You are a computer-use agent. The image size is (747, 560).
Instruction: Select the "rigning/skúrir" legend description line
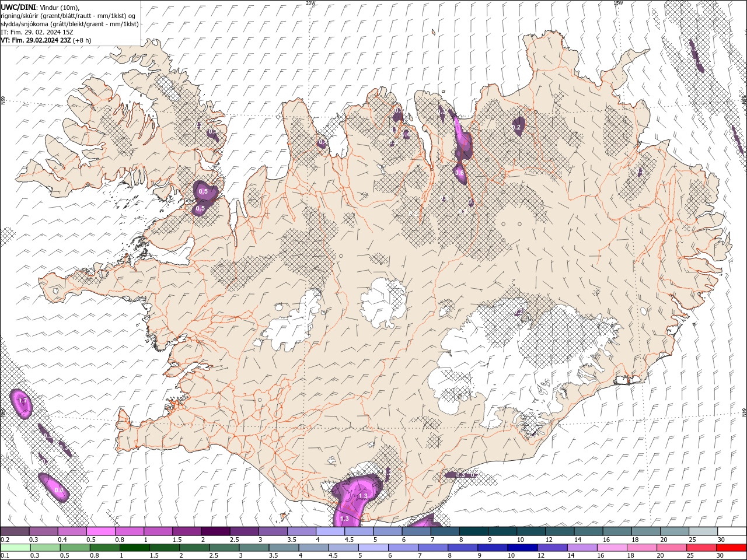(x=67, y=16)
